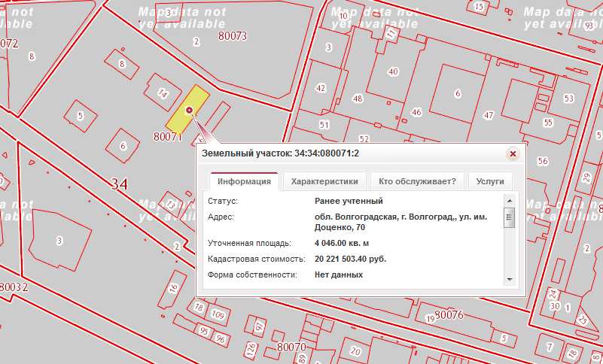Open the Характеристики tab
The width and height of the screenshot is (603, 364).
tap(324, 181)
